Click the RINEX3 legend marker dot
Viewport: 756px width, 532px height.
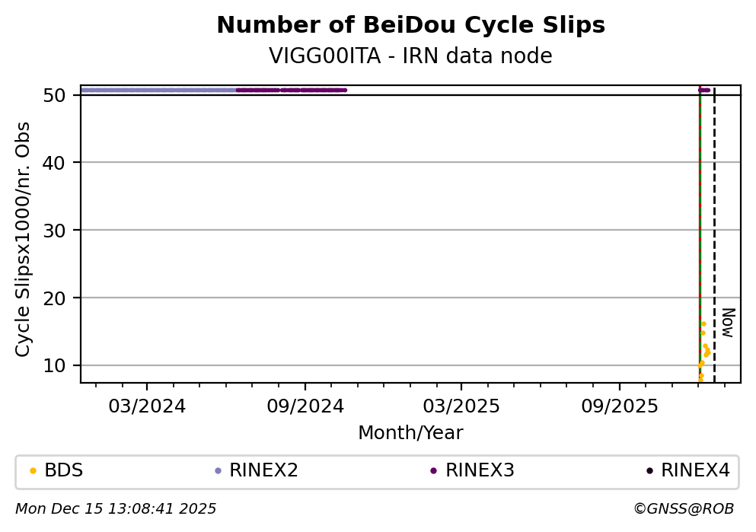(433, 471)
